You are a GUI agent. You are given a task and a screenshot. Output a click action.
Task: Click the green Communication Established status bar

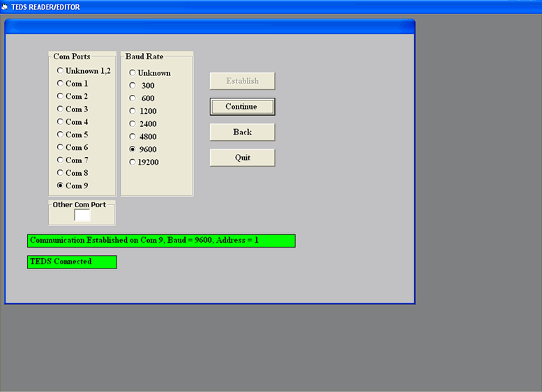point(161,241)
